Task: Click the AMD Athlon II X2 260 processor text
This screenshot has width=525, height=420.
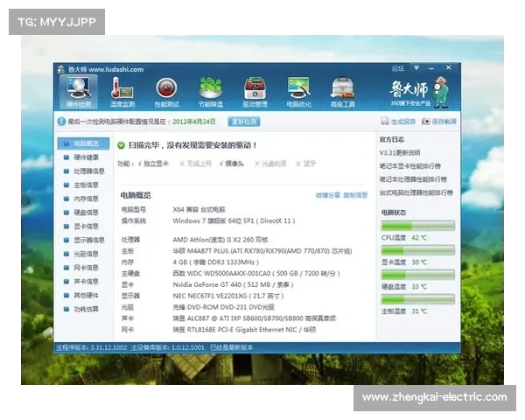Action: tap(220, 240)
